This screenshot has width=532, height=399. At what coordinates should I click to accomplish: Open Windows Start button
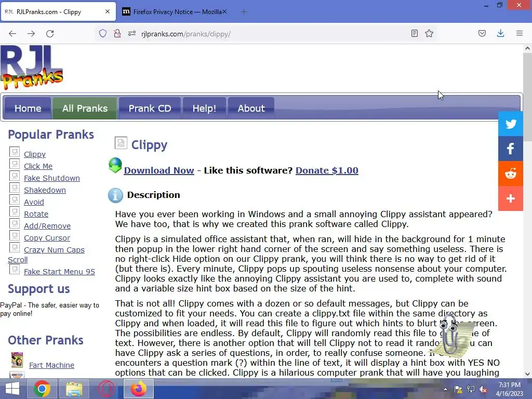pos(12,389)
